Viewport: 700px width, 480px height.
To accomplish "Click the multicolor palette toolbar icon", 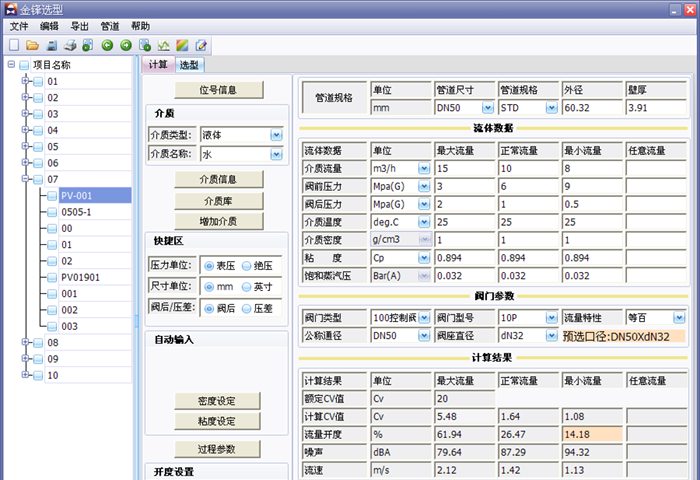I will tap(182, 45).
